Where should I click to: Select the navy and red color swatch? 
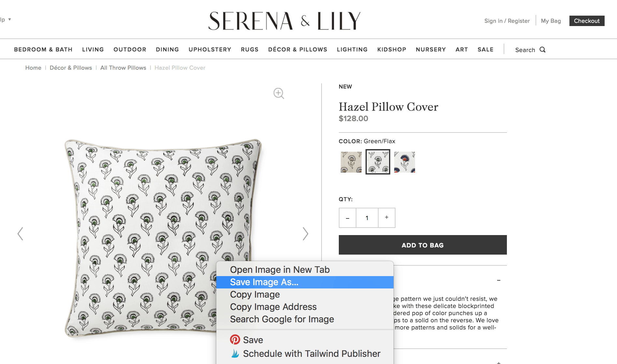[x=404, y=162]
